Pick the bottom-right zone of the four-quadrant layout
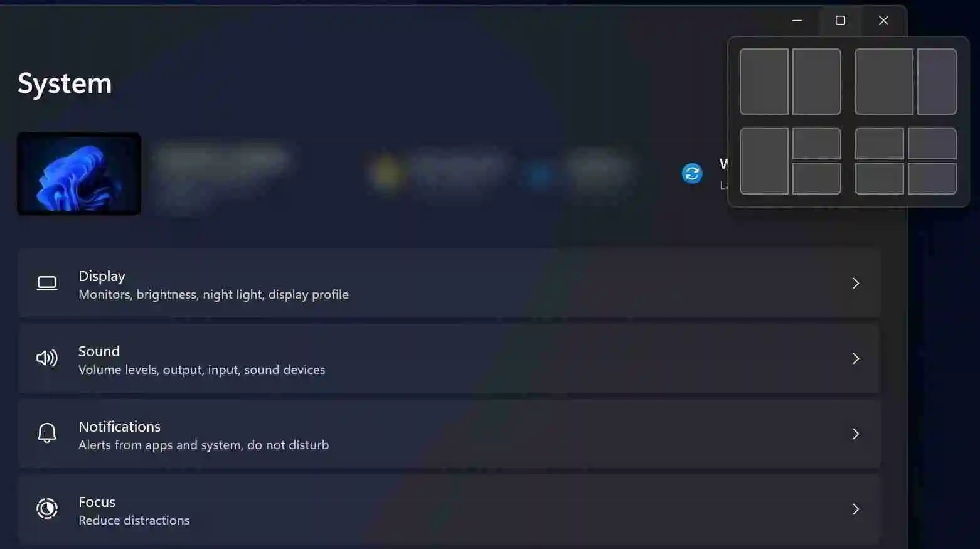 click(x=932, y=179)
